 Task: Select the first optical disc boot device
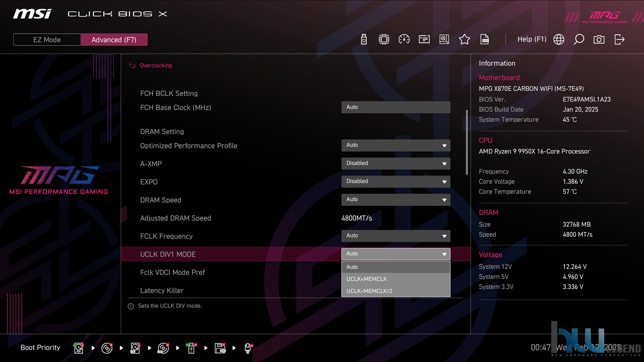107,348
